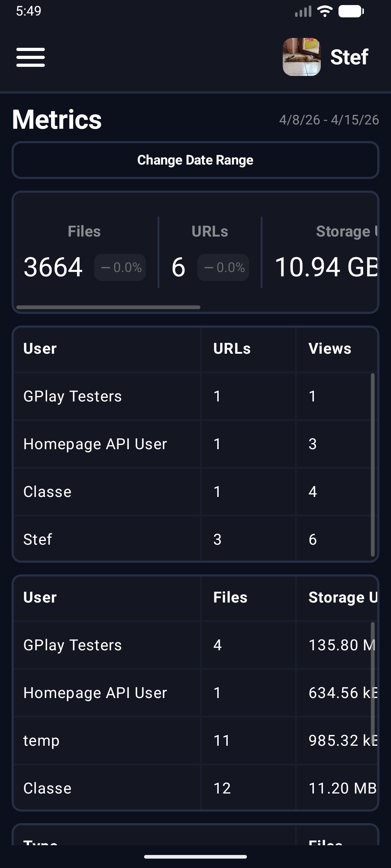Select Homepage API User row in URLs table
Image resolution: width=391 pixels, height=868 pixels.
[195, 444]
